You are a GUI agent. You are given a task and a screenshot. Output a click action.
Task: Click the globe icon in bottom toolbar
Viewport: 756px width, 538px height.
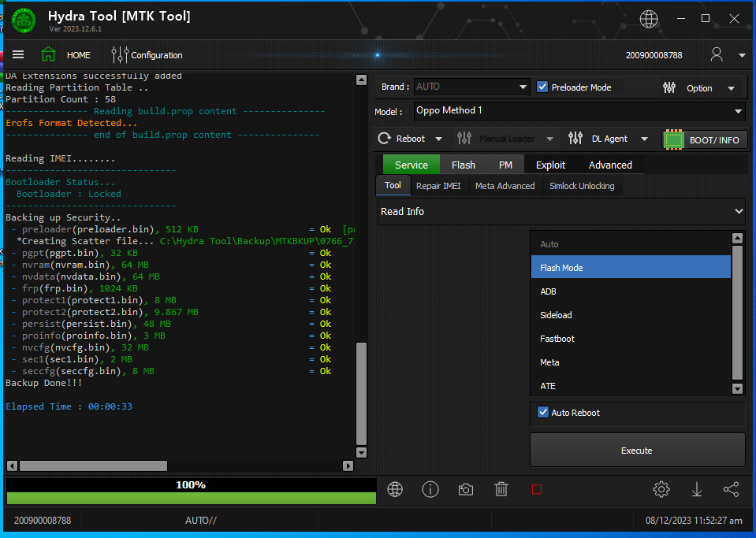[x=395, y=489]
